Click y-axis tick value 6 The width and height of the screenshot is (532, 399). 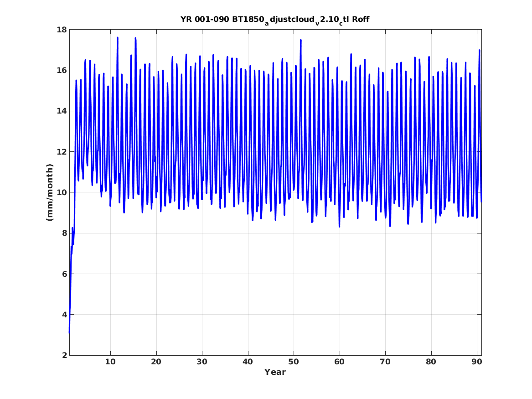tap(64, 274)
